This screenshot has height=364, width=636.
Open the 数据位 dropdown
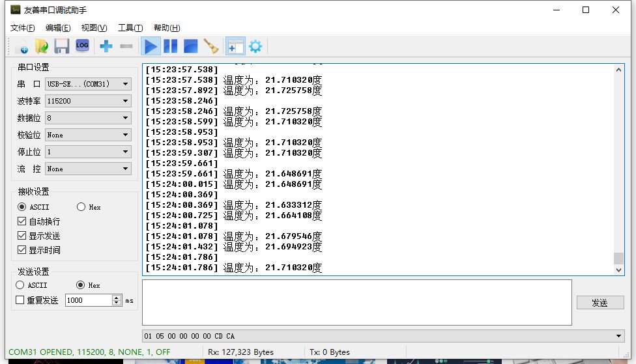pyautogui.click(x=88, y=118)
